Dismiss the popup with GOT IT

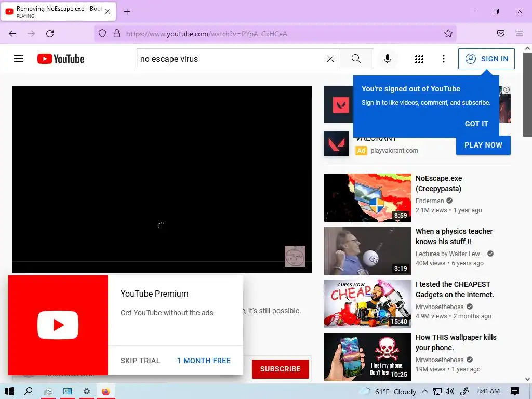click(x=476, y=124)
